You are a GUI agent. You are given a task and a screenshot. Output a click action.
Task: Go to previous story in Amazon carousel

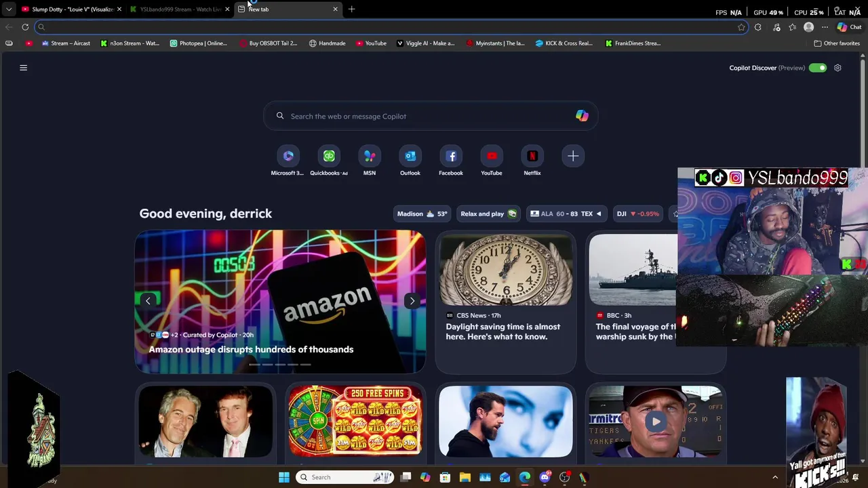[148, 301]
